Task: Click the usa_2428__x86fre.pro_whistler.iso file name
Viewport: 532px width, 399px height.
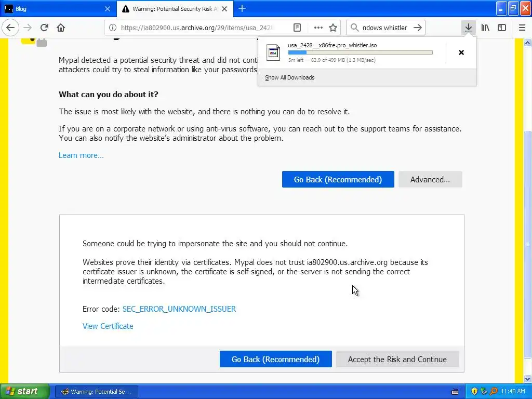Action: 332,45
